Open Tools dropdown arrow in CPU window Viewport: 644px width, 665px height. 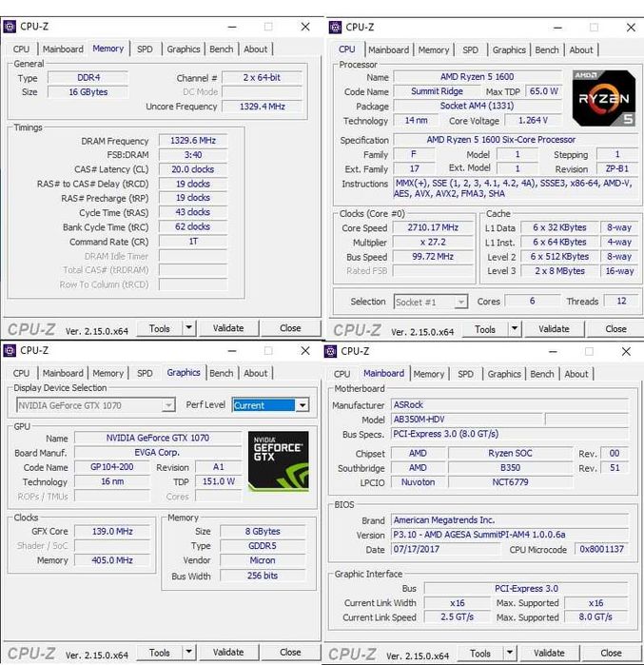(x=515, y=328)
